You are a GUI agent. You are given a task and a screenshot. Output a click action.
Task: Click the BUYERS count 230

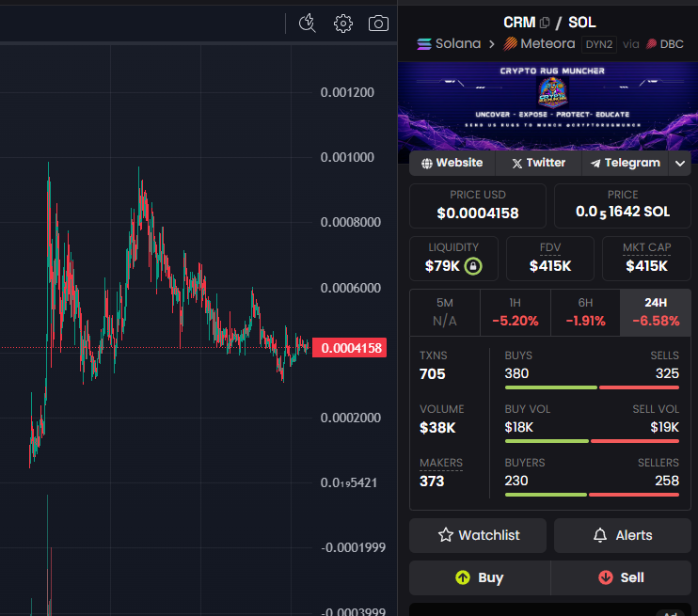click(x=516, y=481)
